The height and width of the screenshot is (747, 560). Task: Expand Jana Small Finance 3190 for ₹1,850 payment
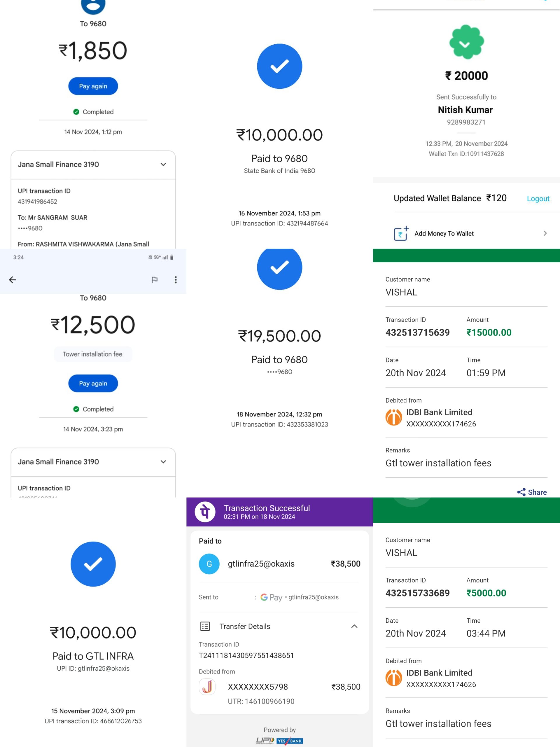163,165
